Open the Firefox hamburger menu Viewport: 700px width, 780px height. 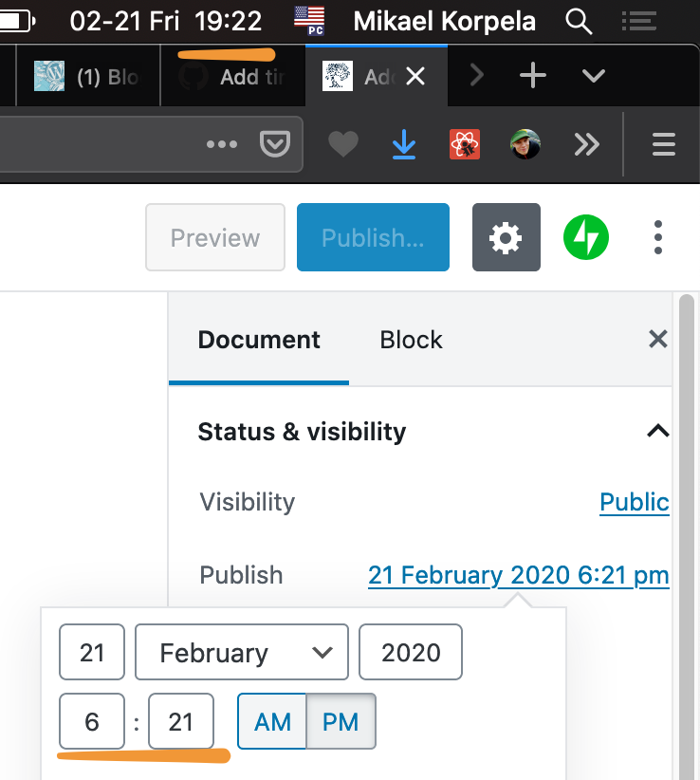click(662, 143)
